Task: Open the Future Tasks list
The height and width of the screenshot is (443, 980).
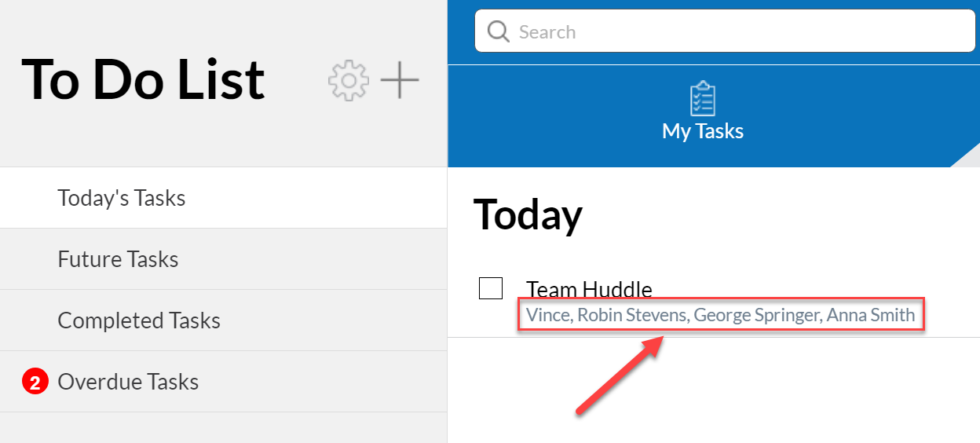Action: 118,259
